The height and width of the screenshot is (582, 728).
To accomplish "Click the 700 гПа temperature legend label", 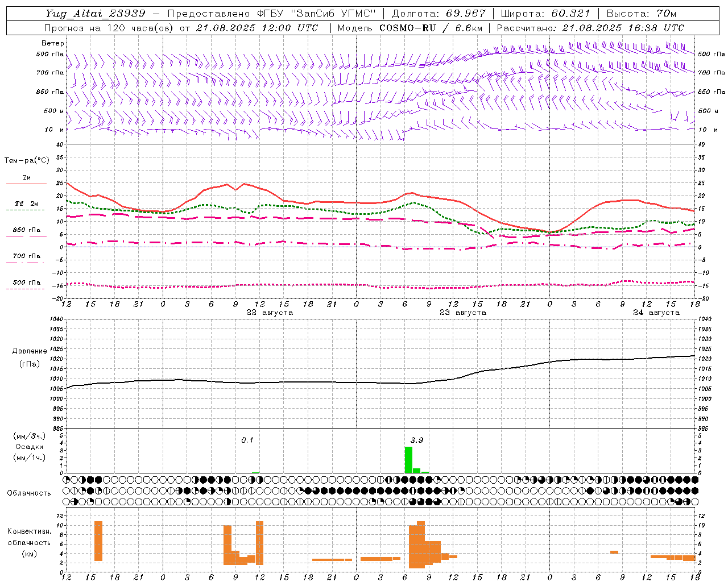I will click(27, 256).
